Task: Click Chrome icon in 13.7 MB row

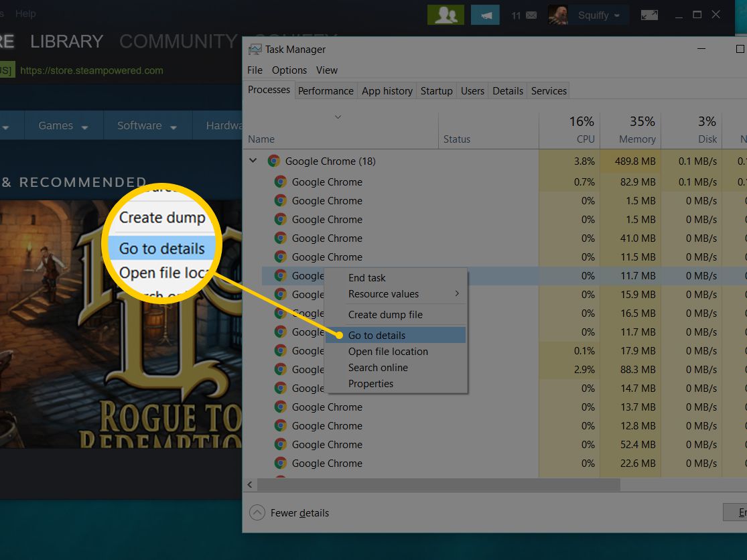Action: pos(280,407)
